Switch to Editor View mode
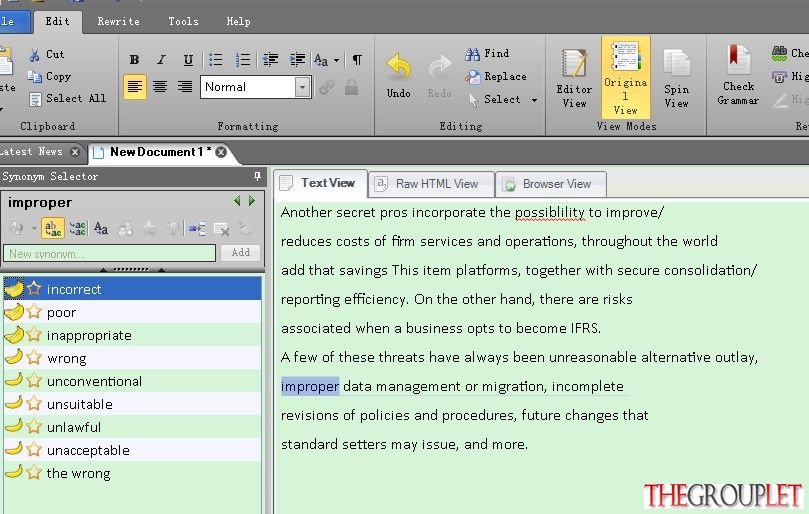This screenshot has width=809, height=514. point(574,78)
